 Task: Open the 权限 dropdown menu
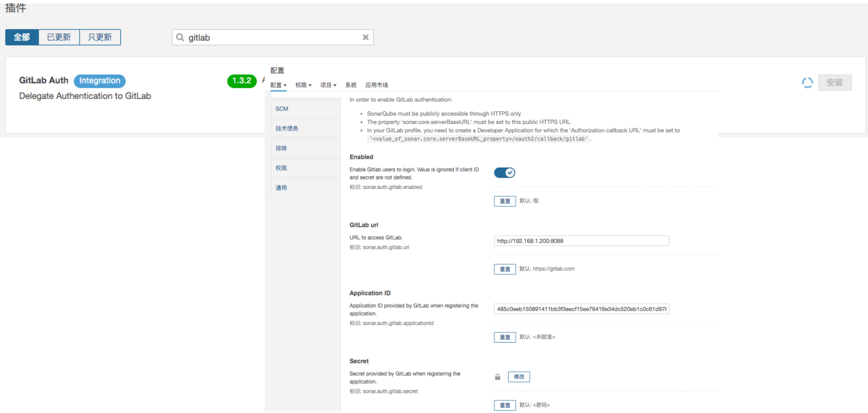303,85
